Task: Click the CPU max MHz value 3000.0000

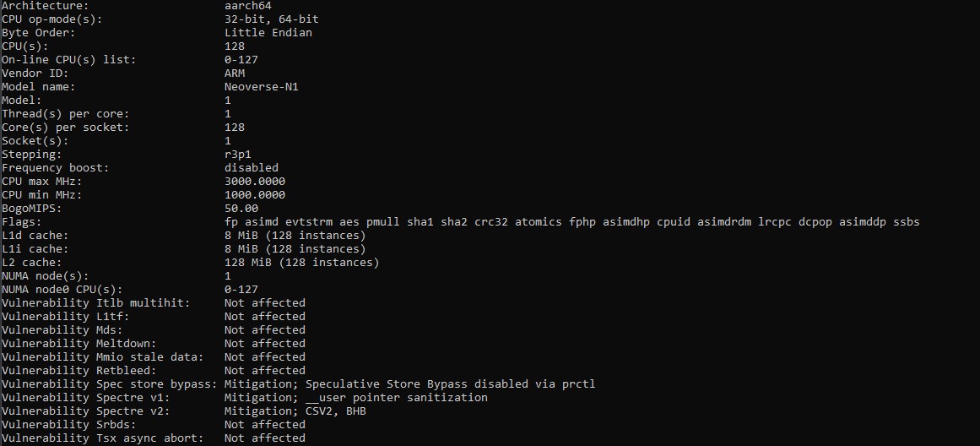Action: point(254,181)
